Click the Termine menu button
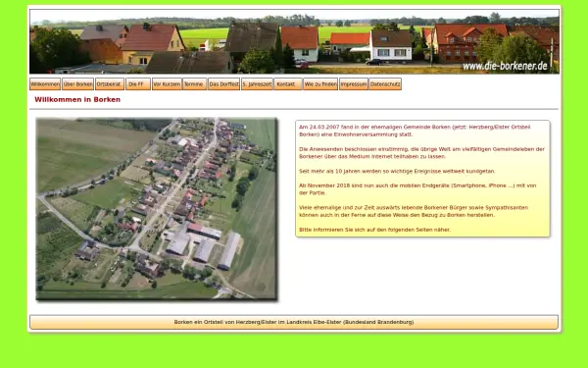The height and width of the screenshot is (368, 588). tap(194, 84)
